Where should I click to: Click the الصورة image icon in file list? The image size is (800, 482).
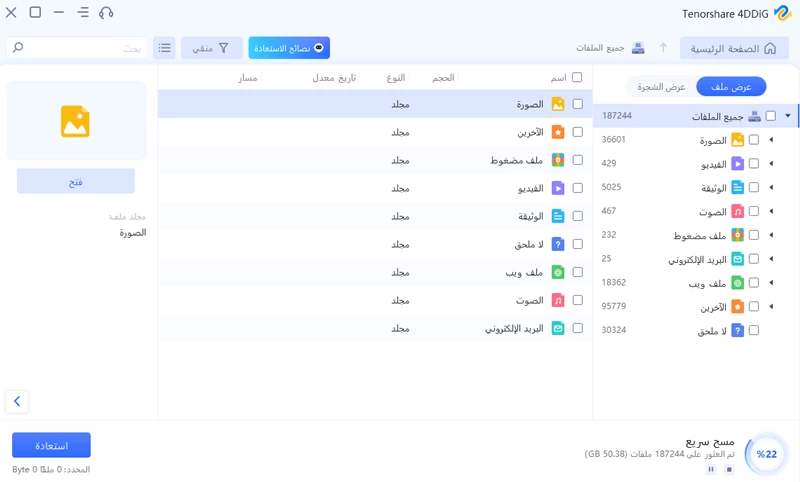point(558,104)
